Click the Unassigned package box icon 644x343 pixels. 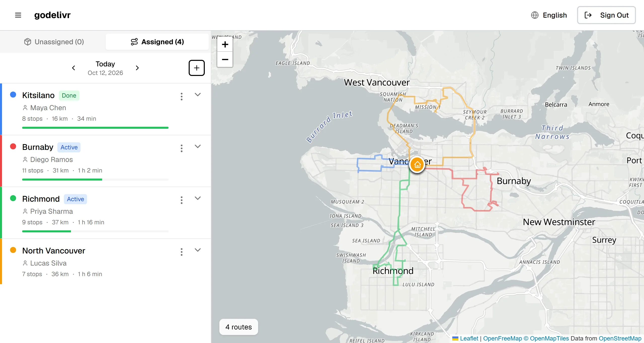[x=28, y=42]
